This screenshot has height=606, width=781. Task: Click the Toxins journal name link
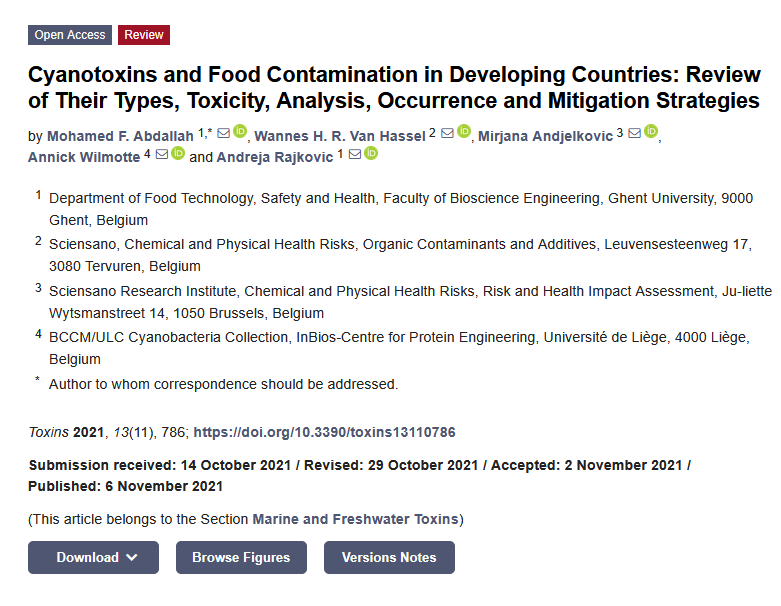[48, 433]
